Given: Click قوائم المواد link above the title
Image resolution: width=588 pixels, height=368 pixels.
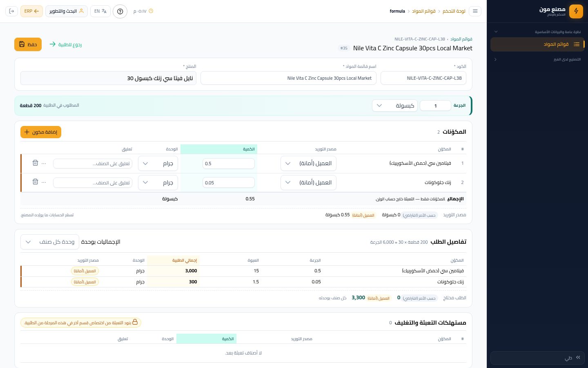Looking at the screenshot, I should click(x=461, y=39).
